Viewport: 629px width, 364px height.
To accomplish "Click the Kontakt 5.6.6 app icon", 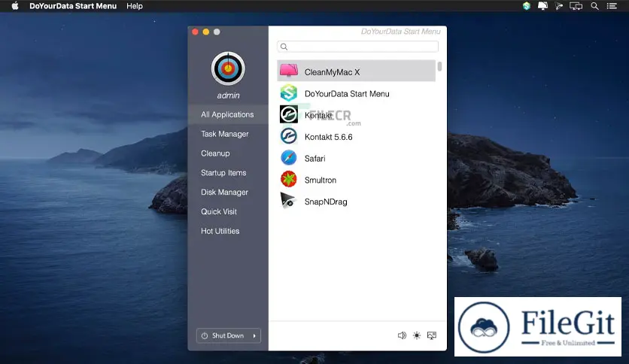I will 289,136.
